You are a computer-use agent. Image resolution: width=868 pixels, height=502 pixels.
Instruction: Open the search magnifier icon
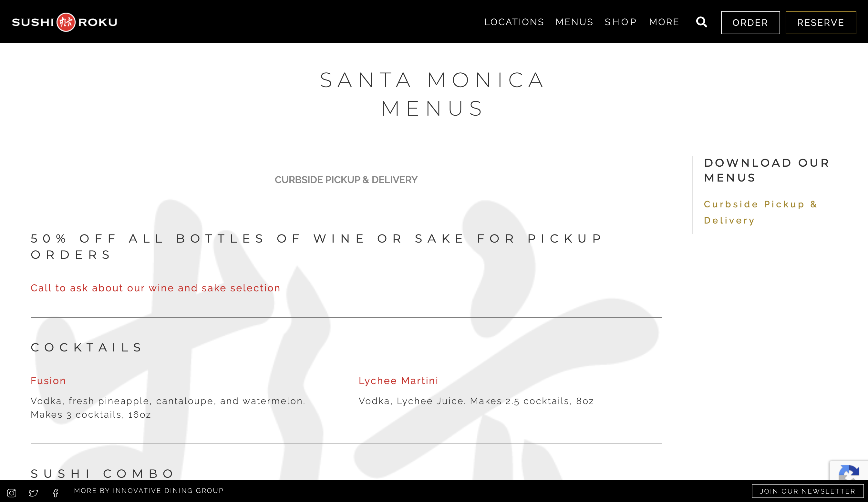701,22
